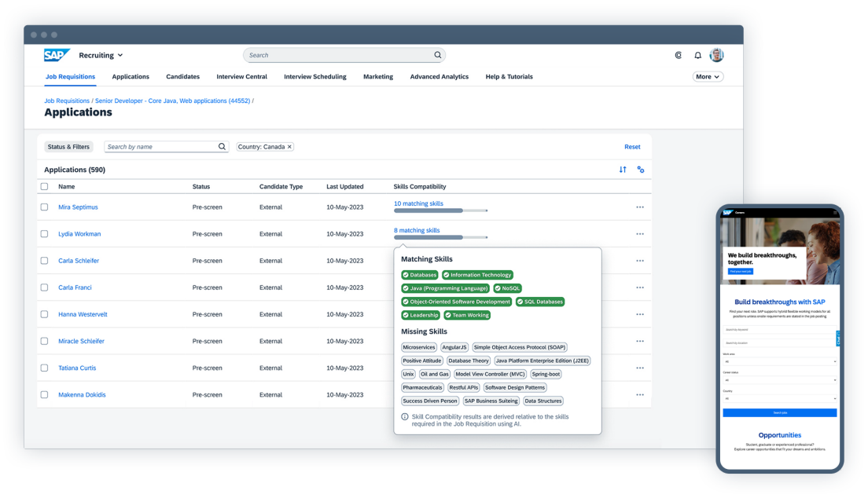Select all applications via the header checkbox
This screenshot has height=498, width=868.
click(44, 186)
